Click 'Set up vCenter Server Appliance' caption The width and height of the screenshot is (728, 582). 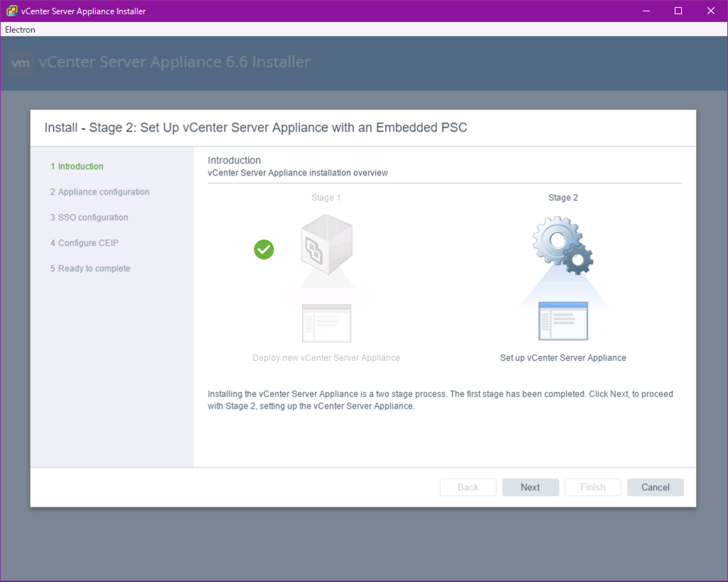pos(563,358)
